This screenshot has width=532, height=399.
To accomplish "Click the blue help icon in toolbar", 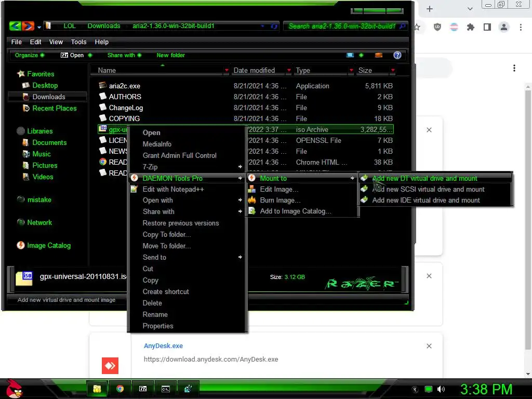I will coord(397,55).
